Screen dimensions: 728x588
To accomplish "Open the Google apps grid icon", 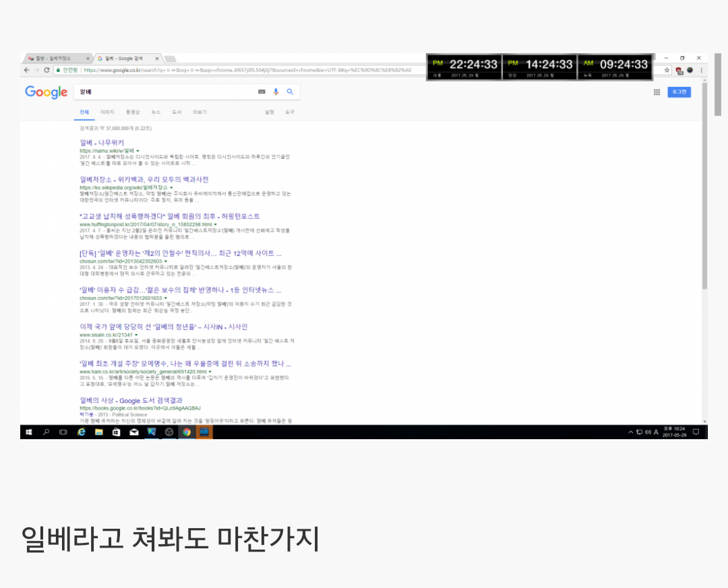I will 657,92.
